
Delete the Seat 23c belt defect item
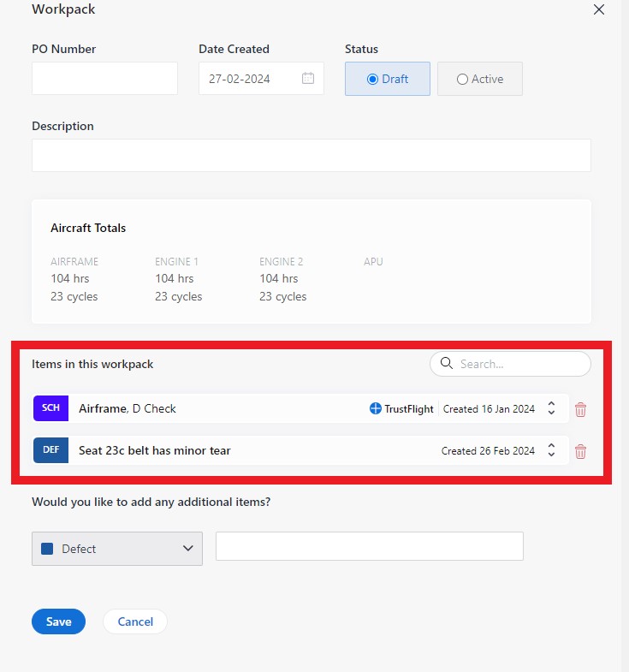point(581,451)
